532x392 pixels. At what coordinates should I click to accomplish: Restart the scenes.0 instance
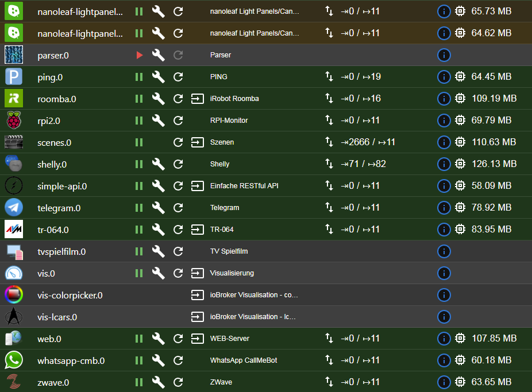[x=178, y=142]
